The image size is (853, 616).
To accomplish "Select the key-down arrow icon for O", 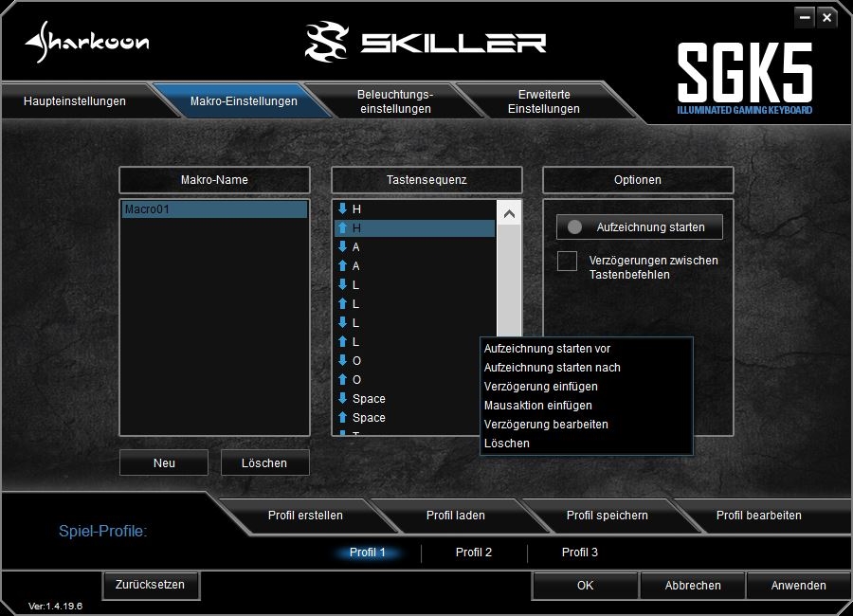I will [342, 360].
